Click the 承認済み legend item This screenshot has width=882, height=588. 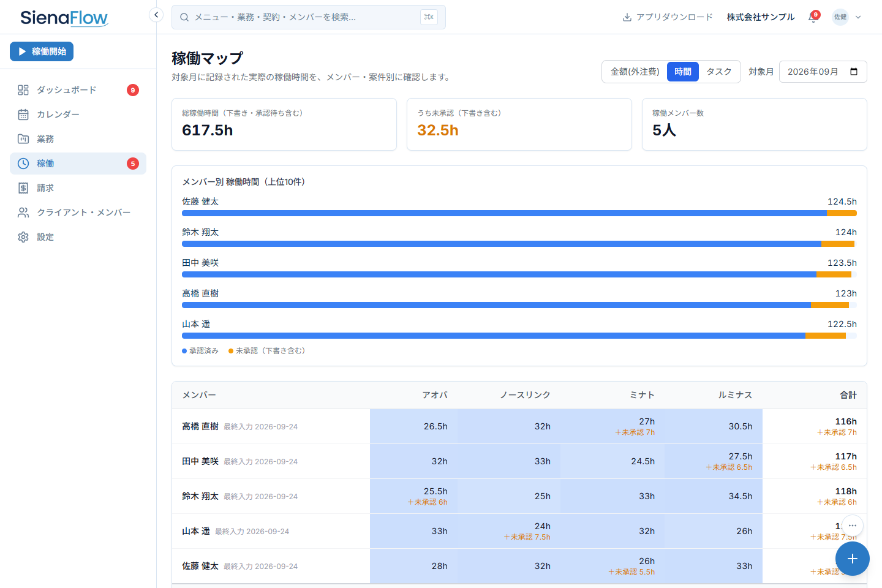tap(200, 351)
